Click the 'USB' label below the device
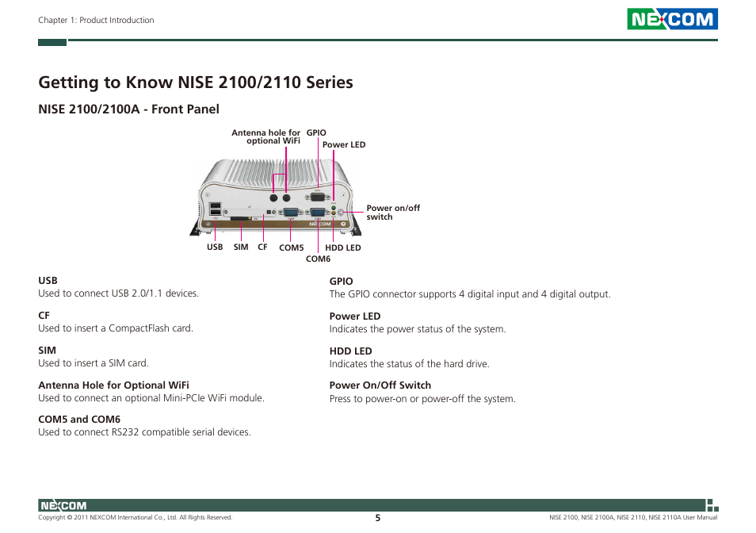Screen dimensions: 756x533 point(215,247)
